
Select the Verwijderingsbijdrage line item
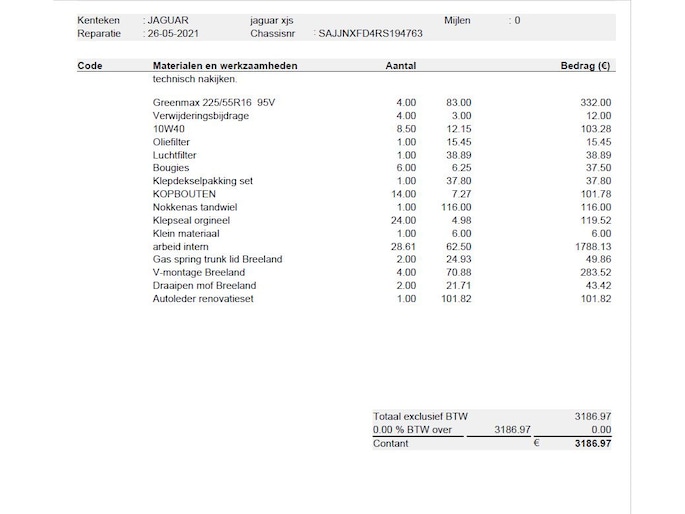click(x=201, y=116)
